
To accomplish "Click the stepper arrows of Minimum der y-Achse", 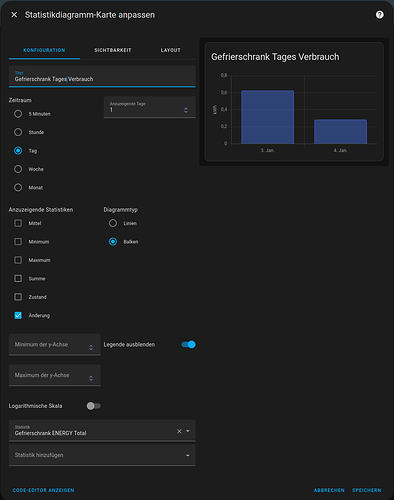I will pos(91,347).
